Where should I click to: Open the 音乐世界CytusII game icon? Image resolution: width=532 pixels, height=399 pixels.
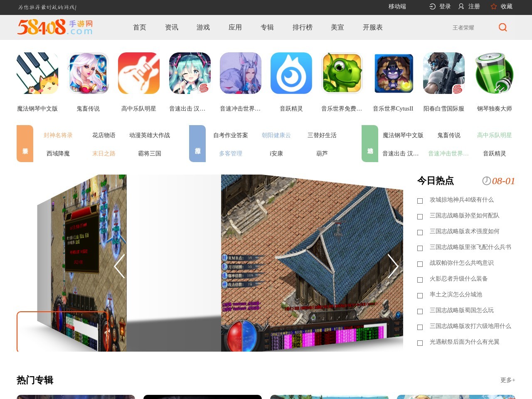point(393,73)
